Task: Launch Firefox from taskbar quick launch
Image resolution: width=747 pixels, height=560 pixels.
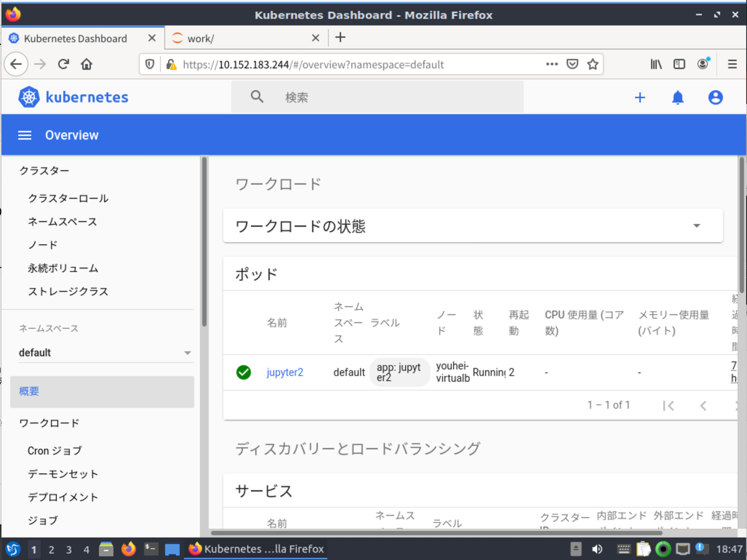Action: (x=128, y=549)
